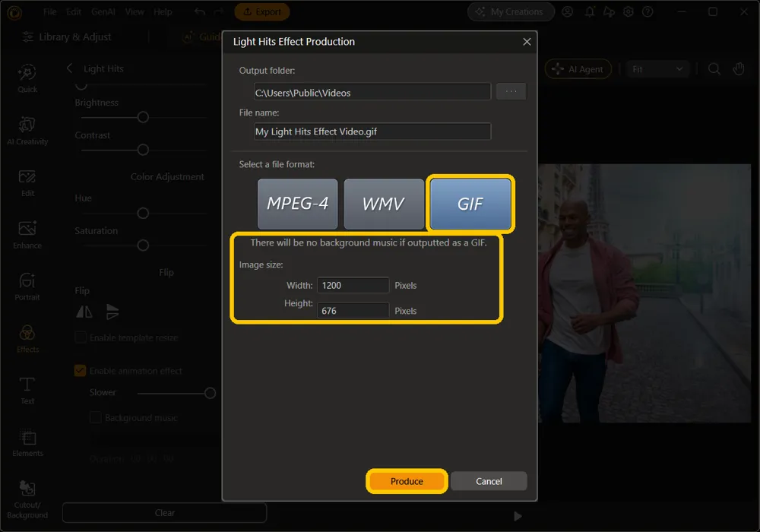Click the magnifier zoom icon
The width and height of the screenshot is (760, 532).
pos(714,69)
